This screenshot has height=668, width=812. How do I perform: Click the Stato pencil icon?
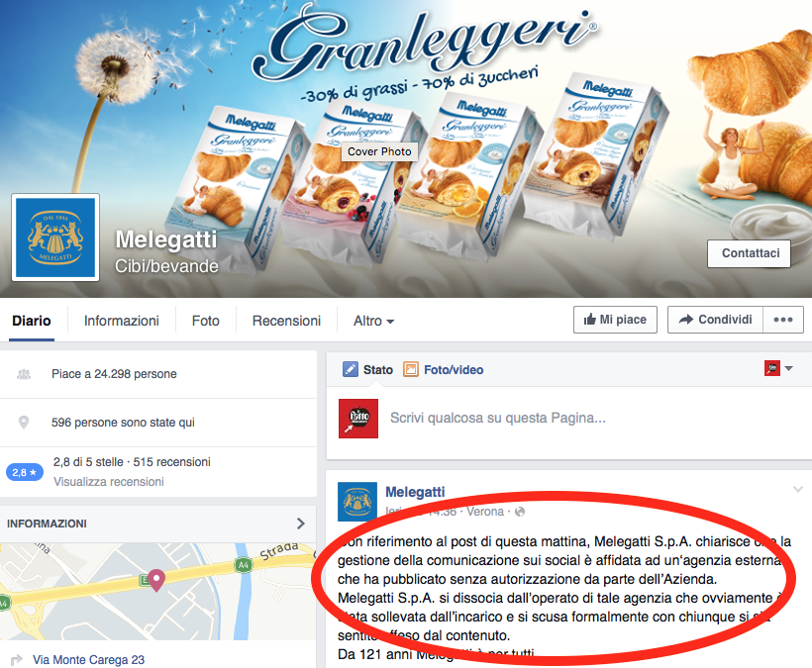tap(351, 369)
